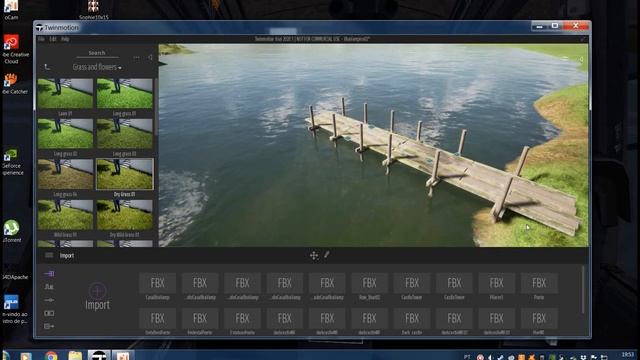Select the Wild grass 01 thumbnail
640x360 pixels.
click(65, 215)
